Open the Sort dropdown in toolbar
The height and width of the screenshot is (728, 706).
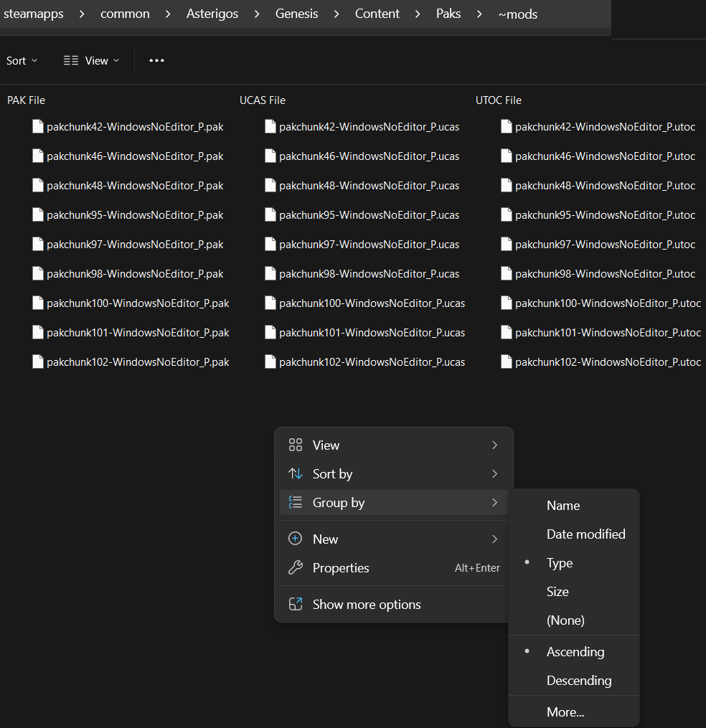(22, 61)
